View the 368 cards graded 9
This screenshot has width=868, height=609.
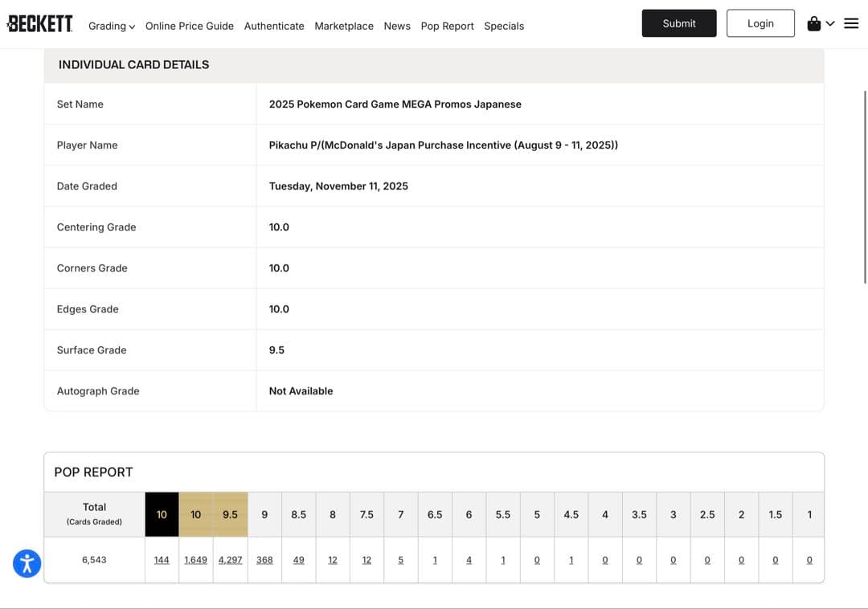[264, 560]
